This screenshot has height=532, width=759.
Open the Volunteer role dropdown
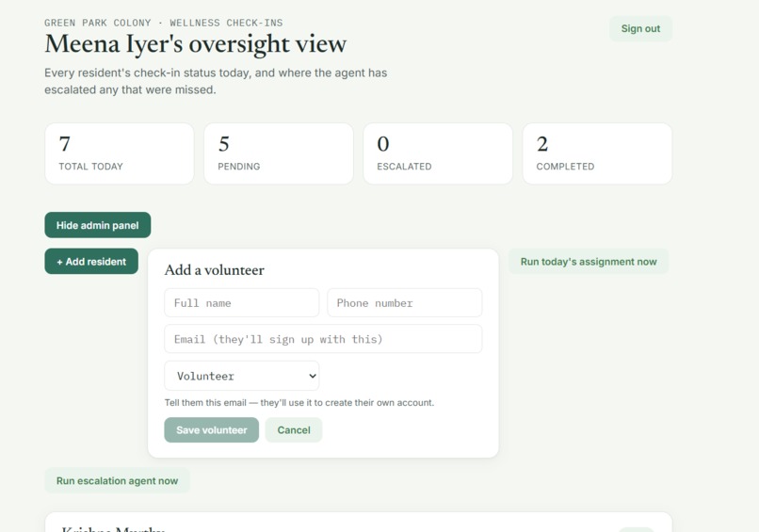(242, 376)
